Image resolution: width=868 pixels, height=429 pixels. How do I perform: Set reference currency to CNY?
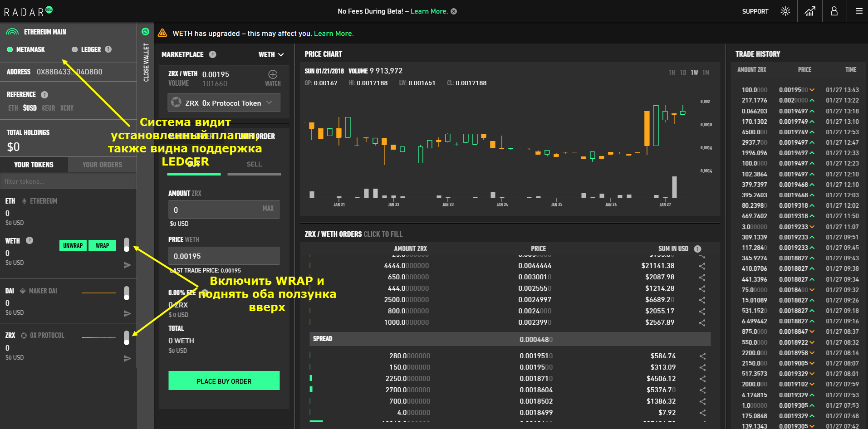[67, 108]
